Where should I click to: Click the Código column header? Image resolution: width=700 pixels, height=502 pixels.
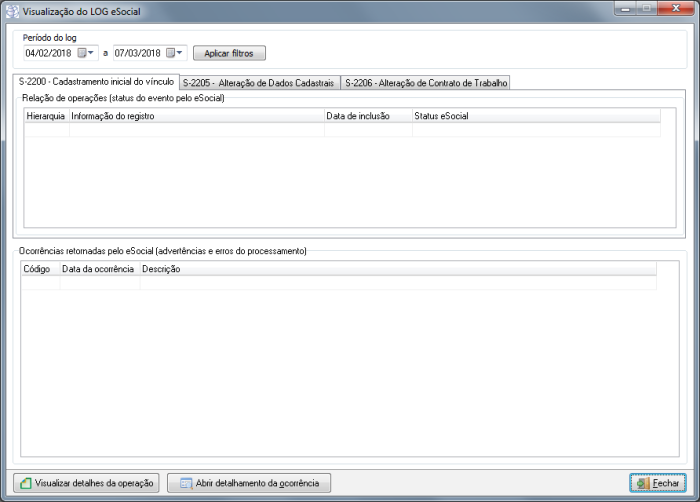[x=39, y=269]
